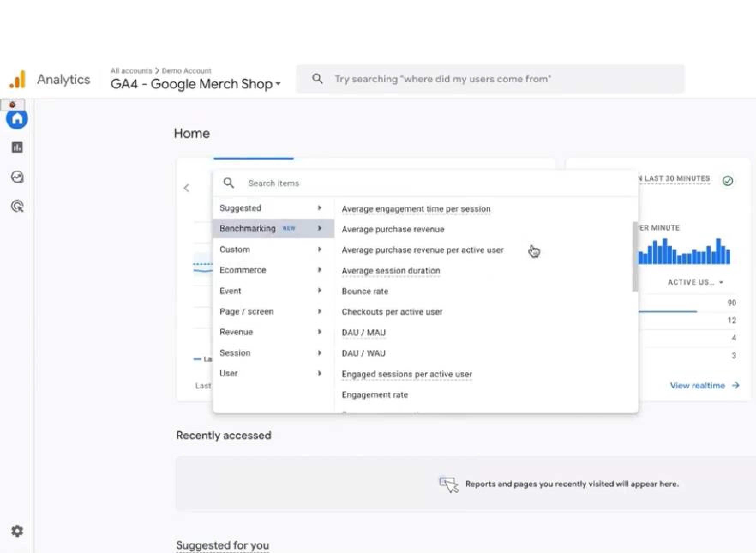The image size is (756, 553).
Task: Click the previous card arrow chevron
Action: (x=186, y=188)
